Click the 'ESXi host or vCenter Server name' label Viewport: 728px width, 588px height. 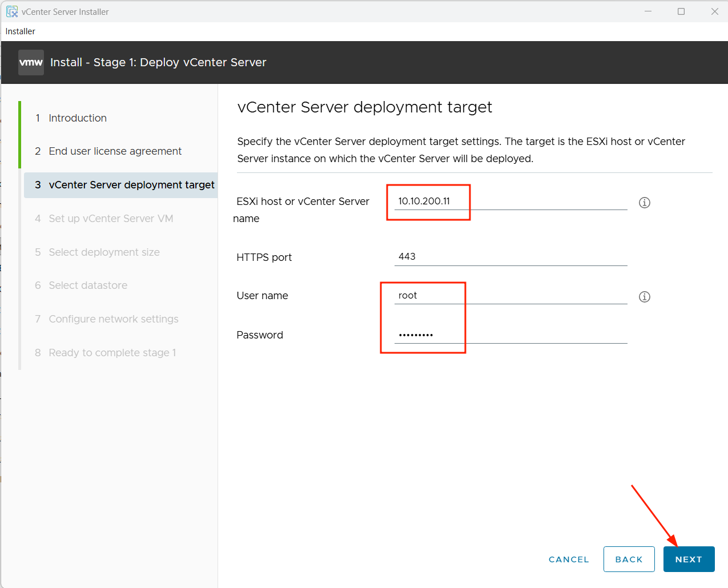[301, 210]
